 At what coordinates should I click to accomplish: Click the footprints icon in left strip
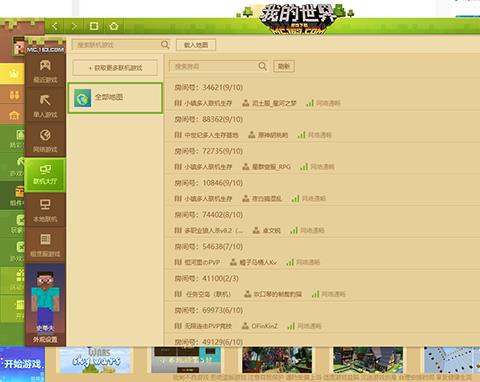pos(14,95)
